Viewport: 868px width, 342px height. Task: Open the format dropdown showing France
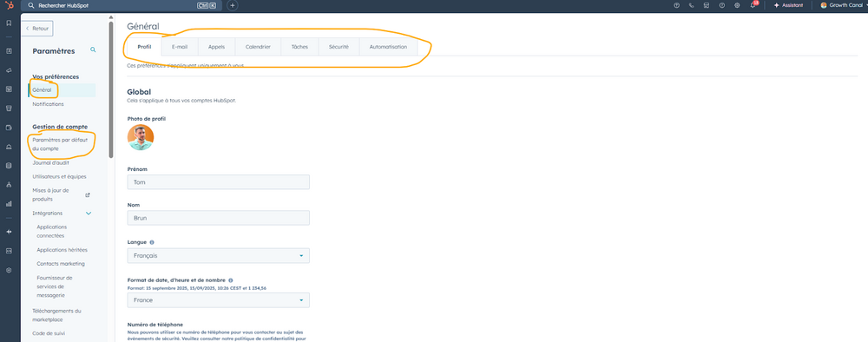(x=218, y=300)
